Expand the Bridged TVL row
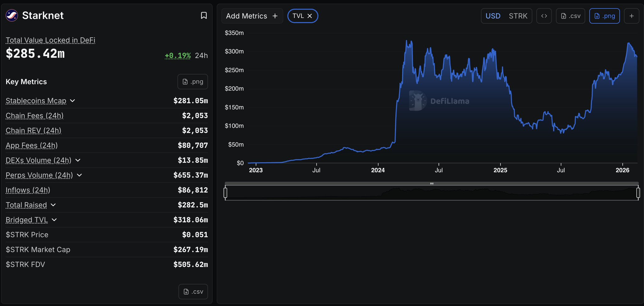Image resolution: width=644 pixels, height=306 pixels. tap(54, 220)
